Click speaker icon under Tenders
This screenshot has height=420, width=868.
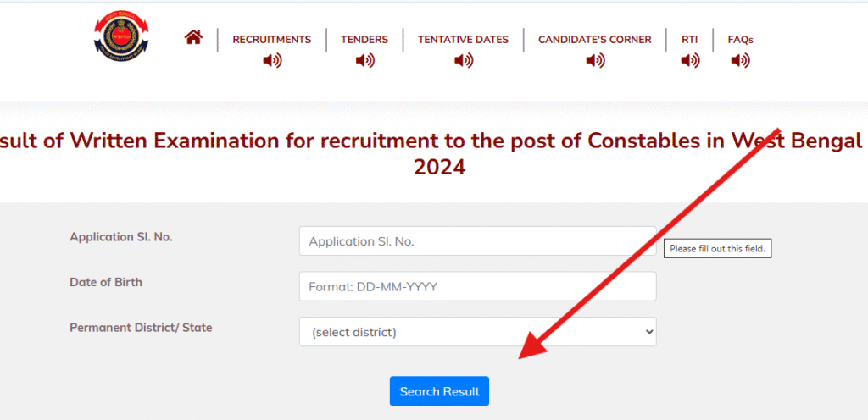point(364,60)
